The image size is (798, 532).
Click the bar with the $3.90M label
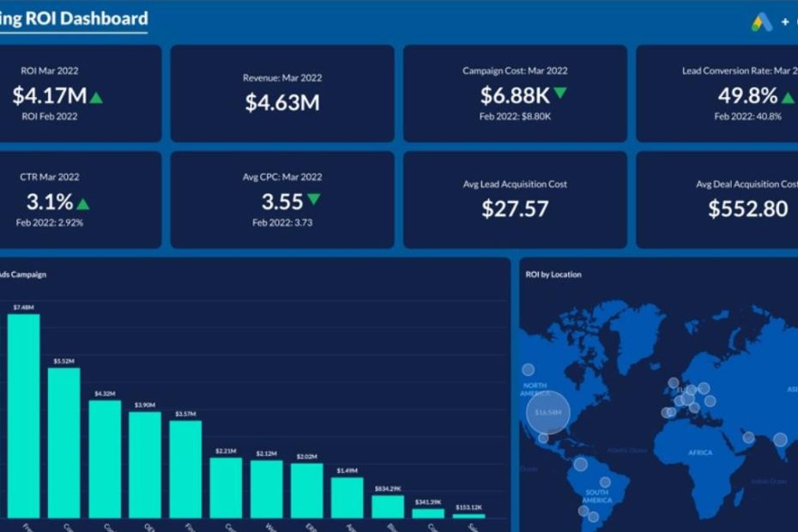pos(145,464)
